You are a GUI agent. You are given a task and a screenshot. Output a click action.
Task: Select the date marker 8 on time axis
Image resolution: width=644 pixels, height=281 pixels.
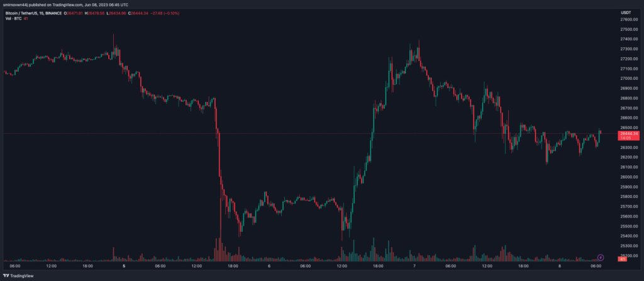(x=558, y=266)
